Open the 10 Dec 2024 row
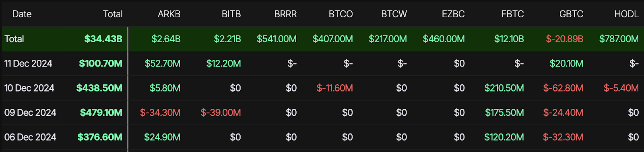644x152 pixels. [322, 88]
